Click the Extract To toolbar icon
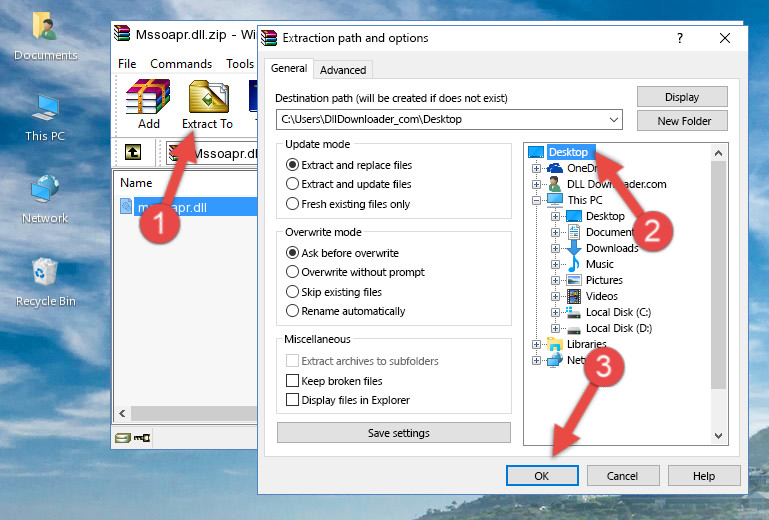Screen dimensions: 769x520 [208, 97]
